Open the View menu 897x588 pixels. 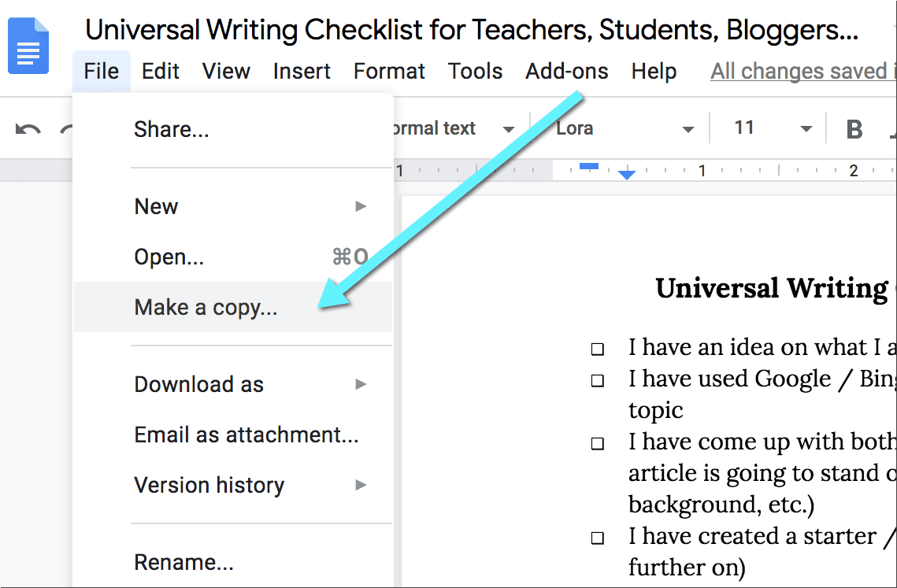pyautogui.click(x=226, y=72)
